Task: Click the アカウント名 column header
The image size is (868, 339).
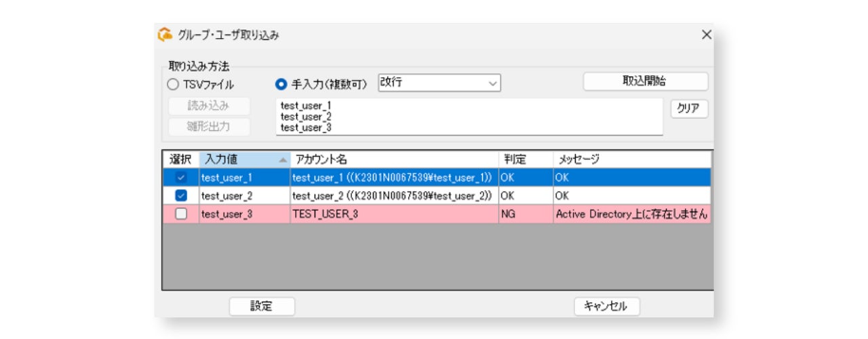Action: coord(394,159)
